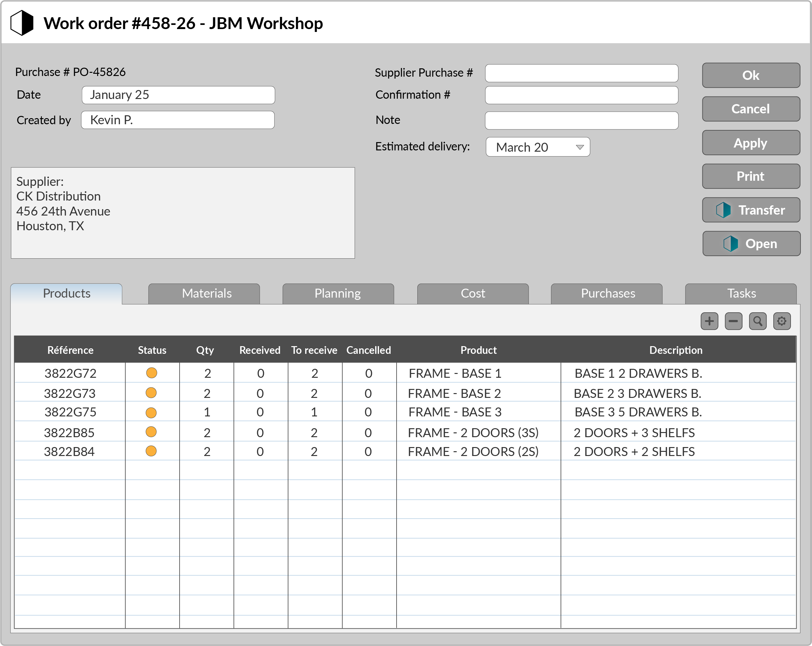Click the hexagon app logo in title

(22, 23)
